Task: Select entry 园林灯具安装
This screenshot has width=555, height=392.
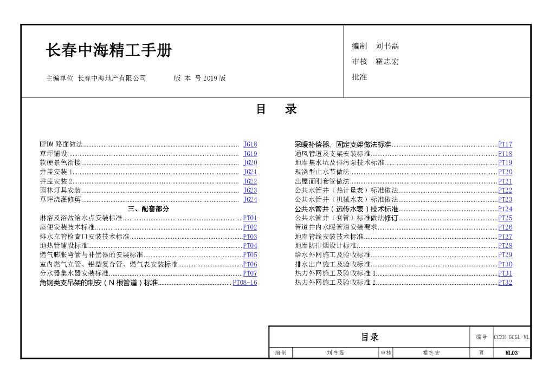Action: [x=60, y=190]
